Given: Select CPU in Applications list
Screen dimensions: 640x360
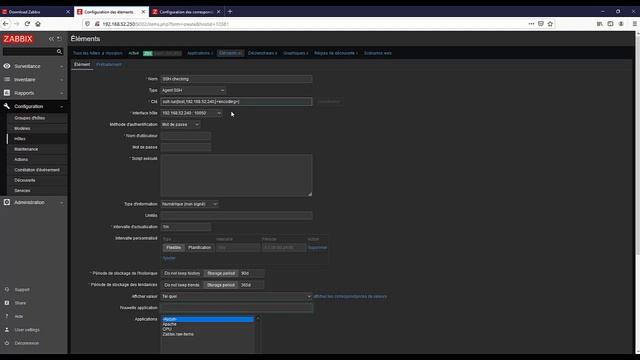Looking at the screenshot, I should (x=207, y=329).
